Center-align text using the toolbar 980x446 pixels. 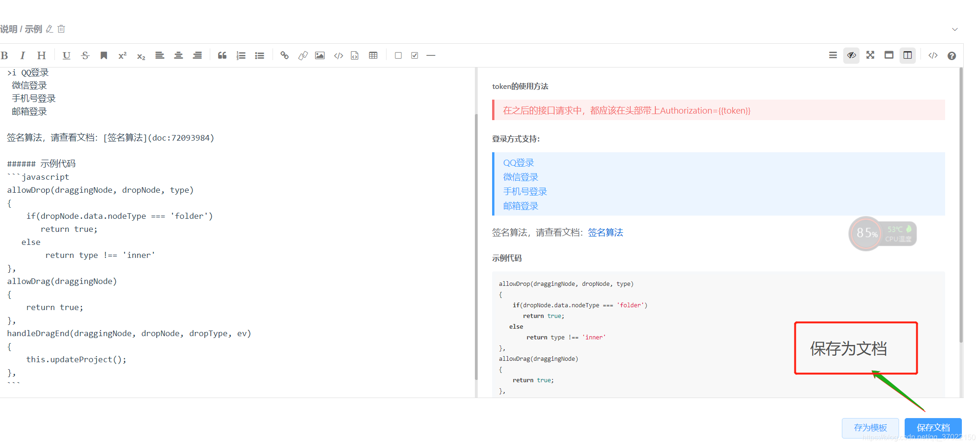click(178, 55)
